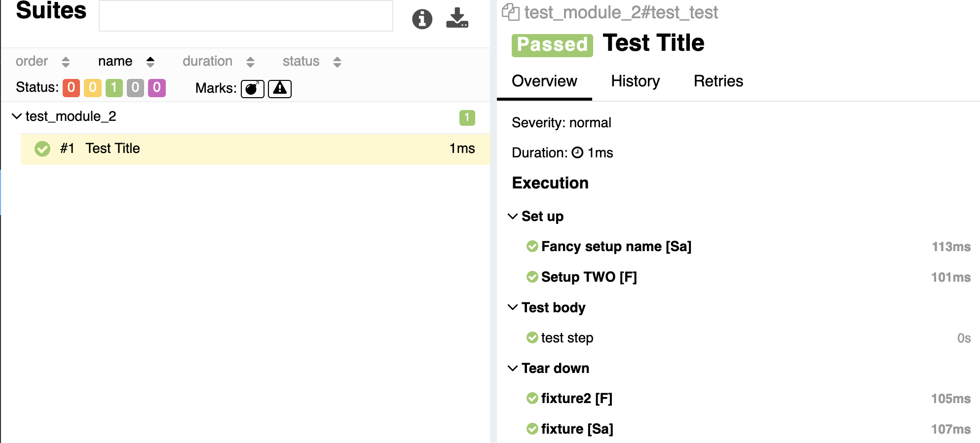Collapse the Tear down section

(x=513, y=368)
